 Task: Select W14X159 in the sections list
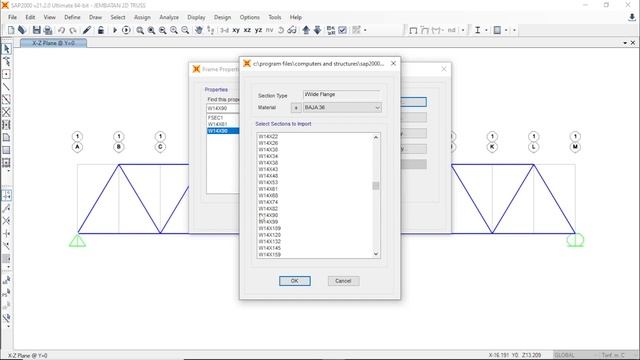click(269, 254)
